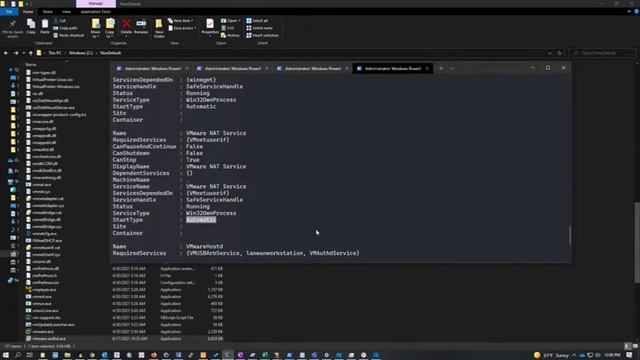Expand the Open dropdown in the ribbon
The image size is (640, 360).
(x=231, y=20)
